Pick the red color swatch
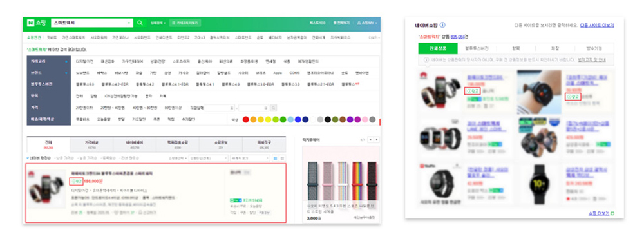The image size is (644, 241). 246,120
